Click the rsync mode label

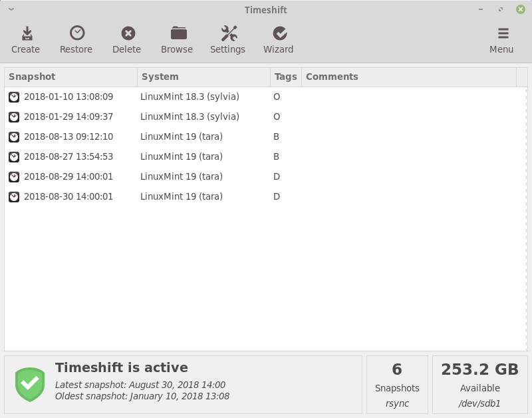tap(397, 403)
